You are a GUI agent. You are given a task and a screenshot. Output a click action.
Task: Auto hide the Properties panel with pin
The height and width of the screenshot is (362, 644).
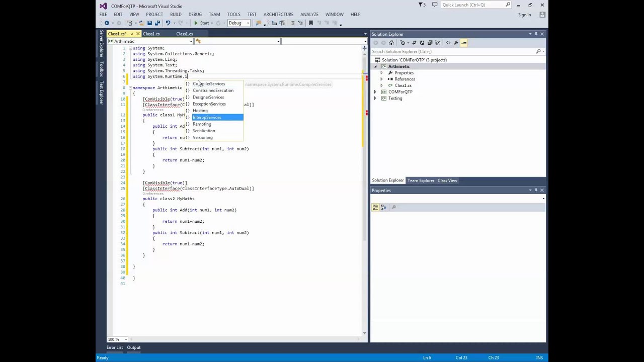pos(536,190)
